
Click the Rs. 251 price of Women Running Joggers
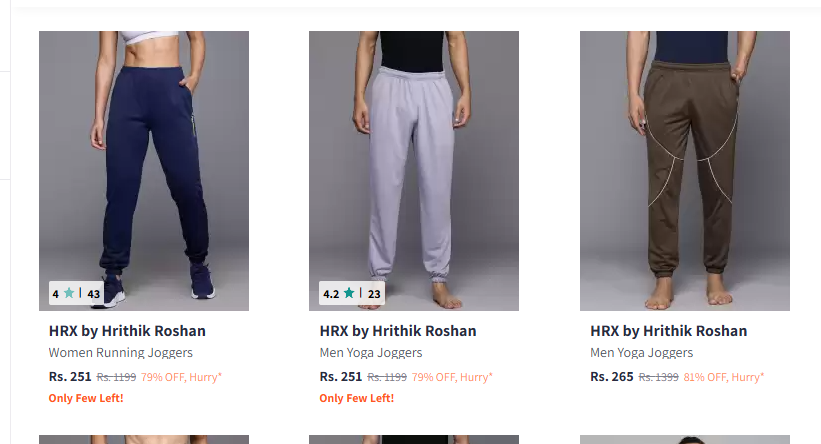(70, 377)
